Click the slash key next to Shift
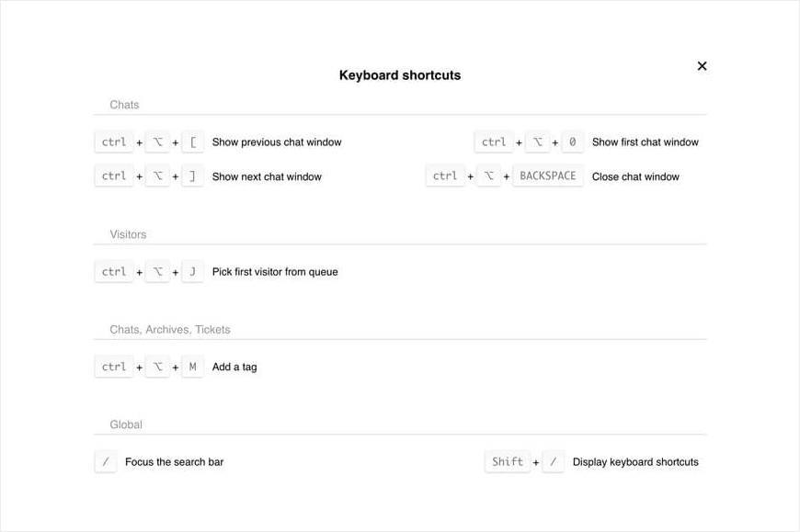 (554, 461)
